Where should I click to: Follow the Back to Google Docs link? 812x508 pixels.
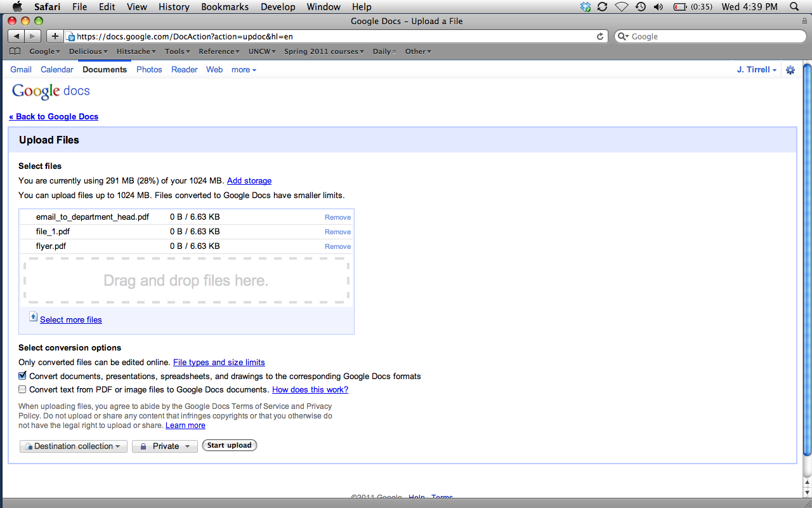(54, 117)
